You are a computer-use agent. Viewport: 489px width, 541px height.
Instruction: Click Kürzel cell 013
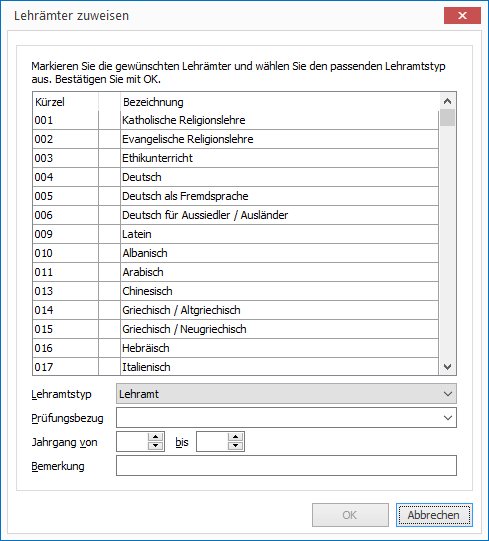click(66, 291)
